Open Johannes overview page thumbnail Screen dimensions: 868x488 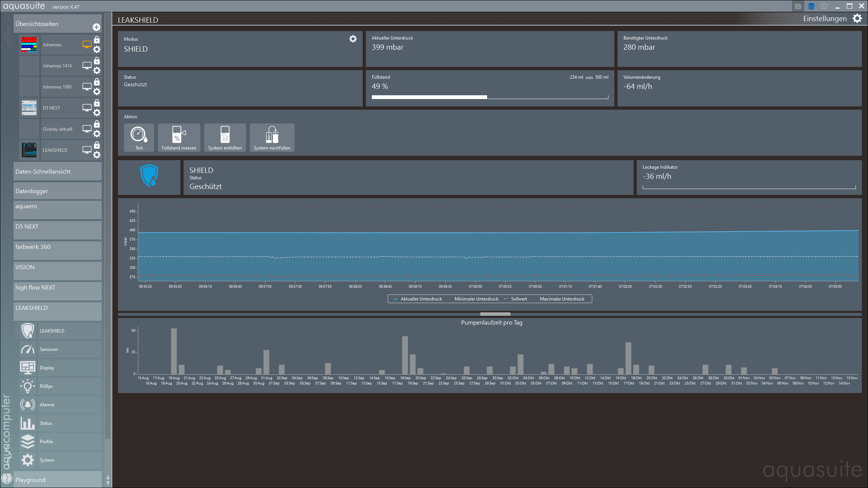(29, 44)
